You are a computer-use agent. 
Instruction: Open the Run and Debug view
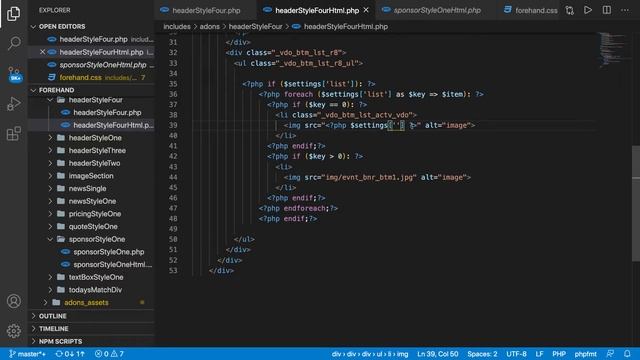pyautogui.click(x=13, y=104)
